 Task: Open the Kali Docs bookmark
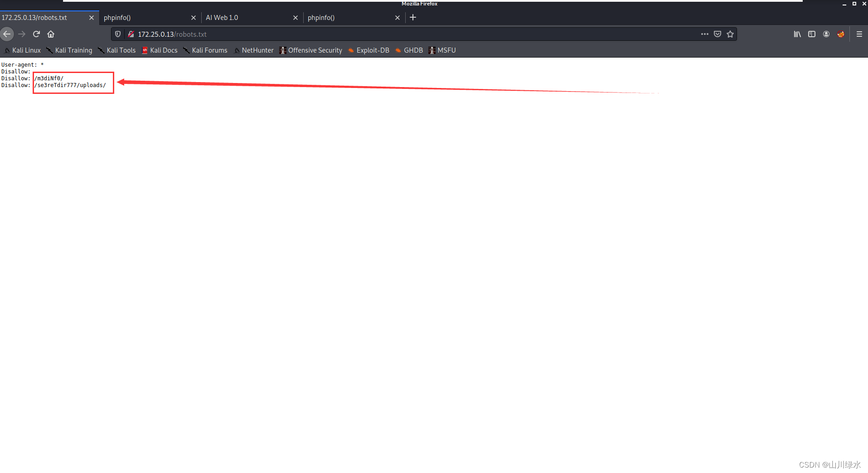(160, 50)
